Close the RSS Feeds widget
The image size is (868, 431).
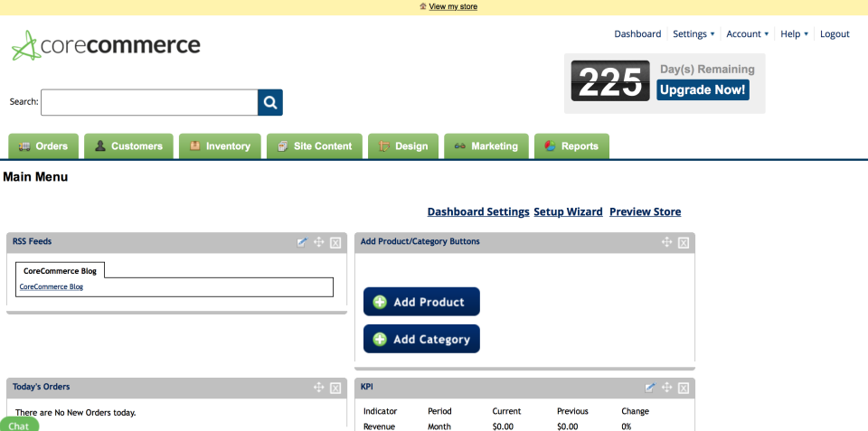click(x=335, y=242)
